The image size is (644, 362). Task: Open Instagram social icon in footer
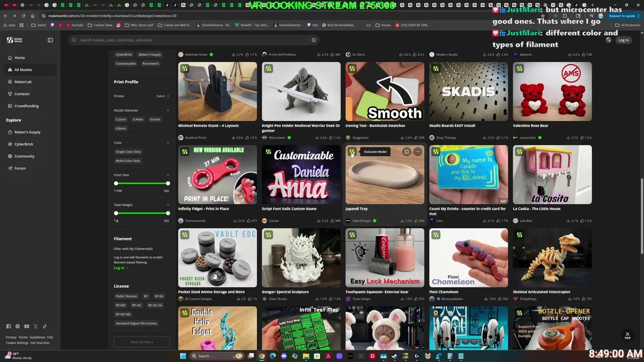pos(18,326)
